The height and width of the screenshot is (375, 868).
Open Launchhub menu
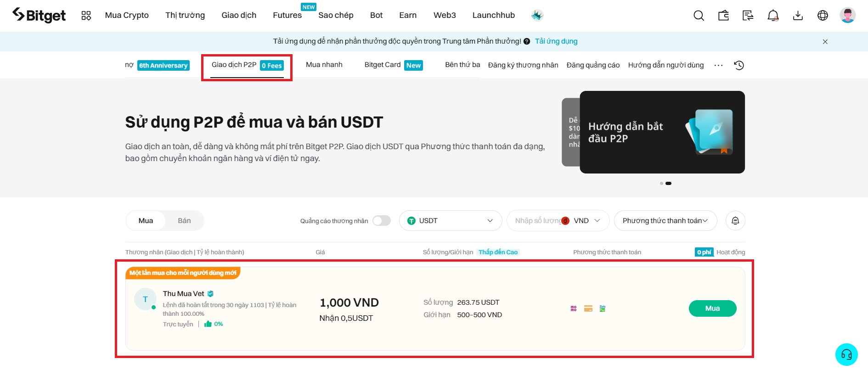pyautogui.click(x=494, y=16)
